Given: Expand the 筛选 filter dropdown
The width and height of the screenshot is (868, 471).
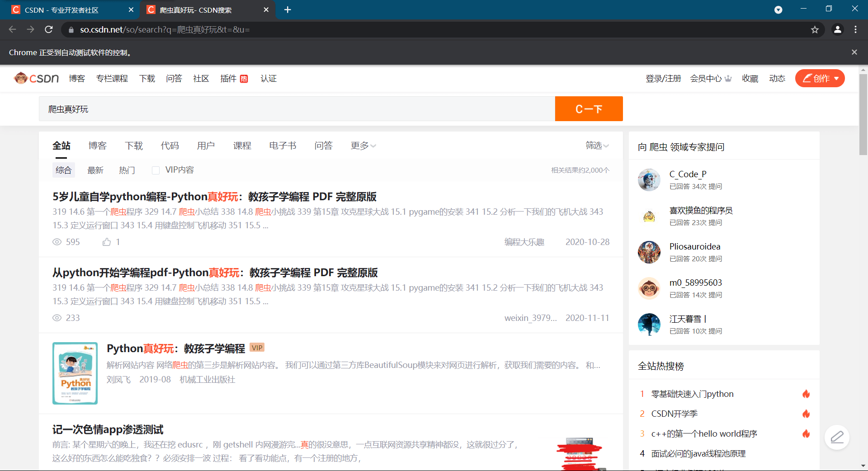Looking at the screenshot, I should pos(597,145).
